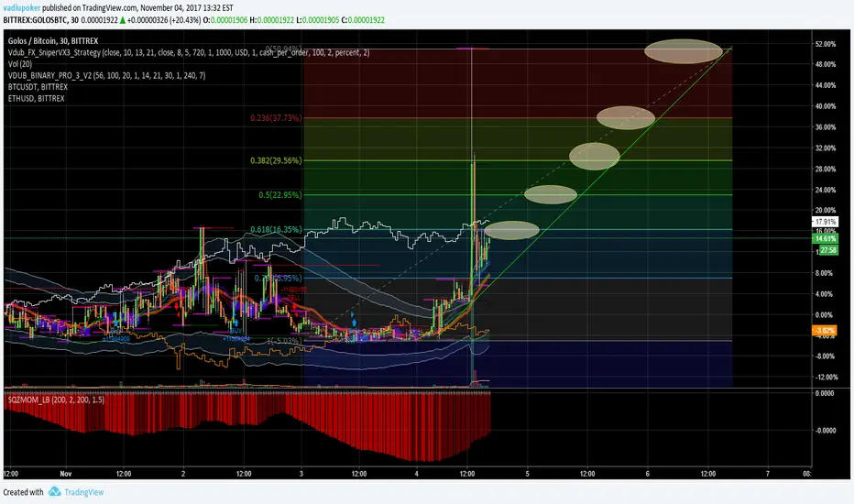Click the 8.00% price scale label
The height and width of the screenshot is (504, 854).
coord(824,273)
